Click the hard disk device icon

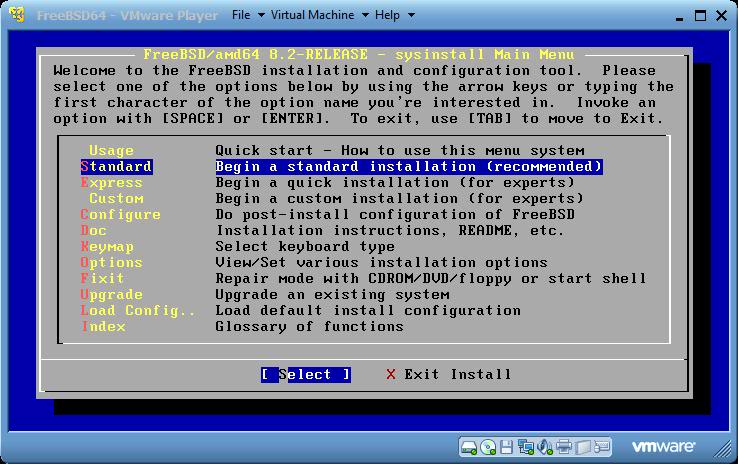click(469, 447)
